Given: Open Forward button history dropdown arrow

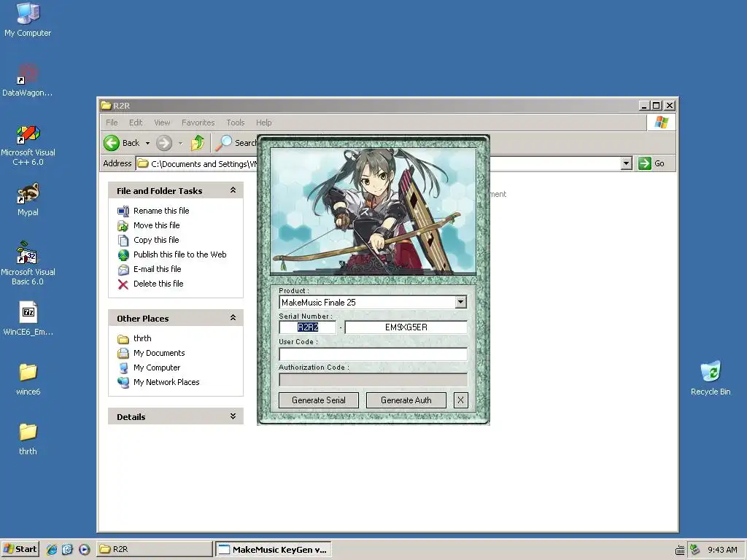Looking at the screenshot, I should [180, 143].
